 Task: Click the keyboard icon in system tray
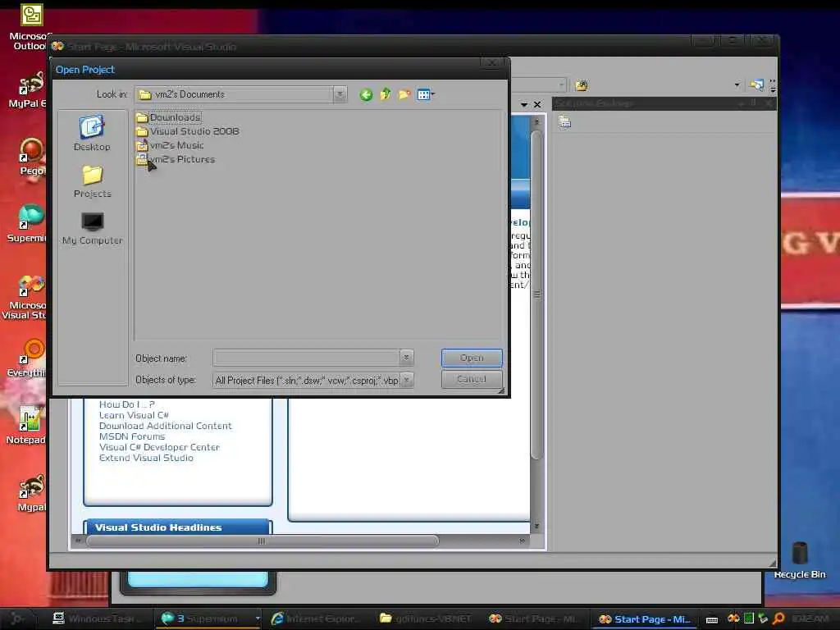pos(712,619)
